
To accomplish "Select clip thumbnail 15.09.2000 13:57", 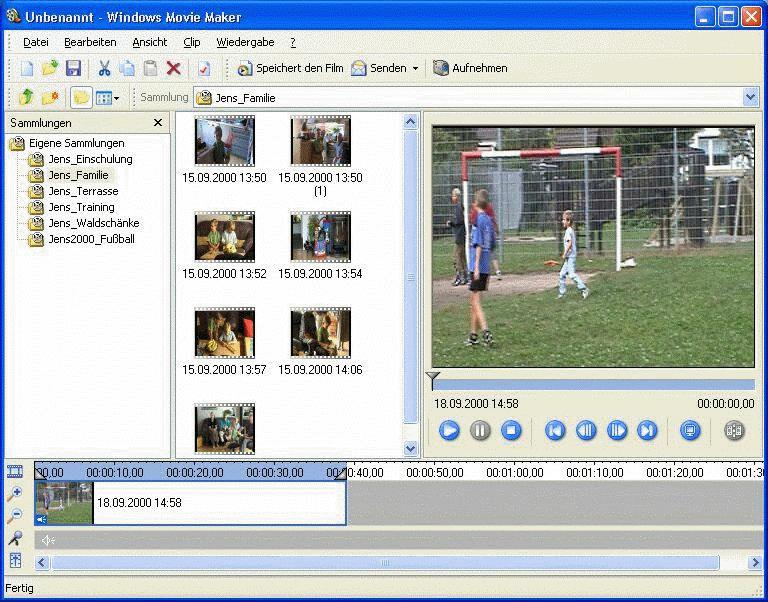I will pos(224,333).
